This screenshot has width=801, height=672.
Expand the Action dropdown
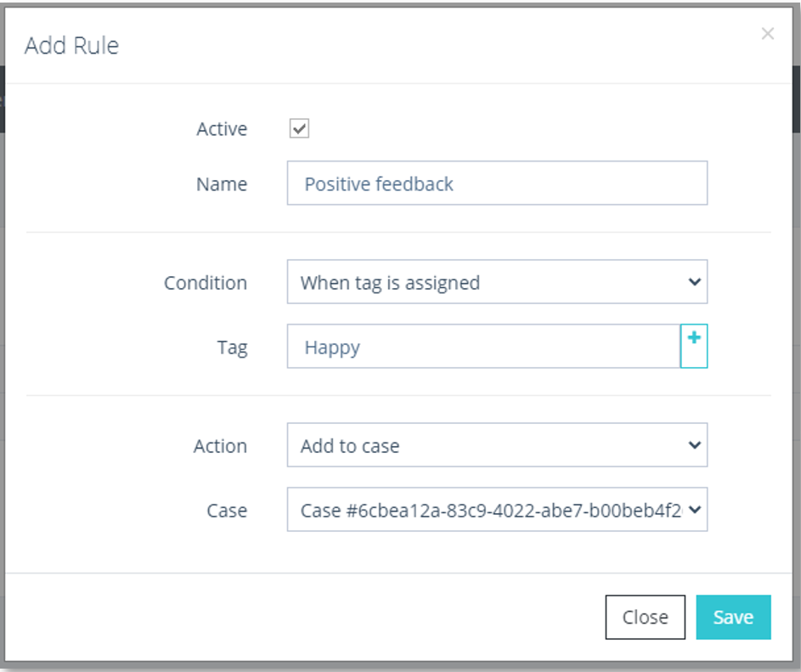coord(497,444)
